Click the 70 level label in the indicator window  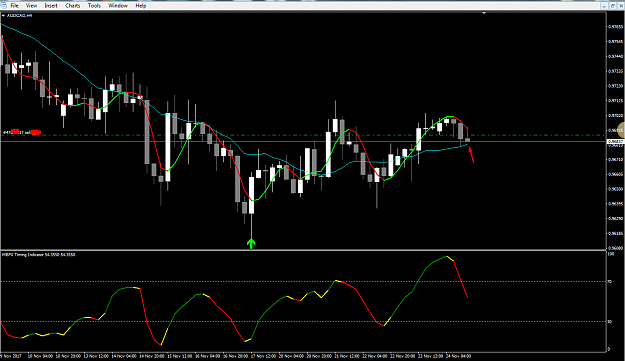coord(609,282)
